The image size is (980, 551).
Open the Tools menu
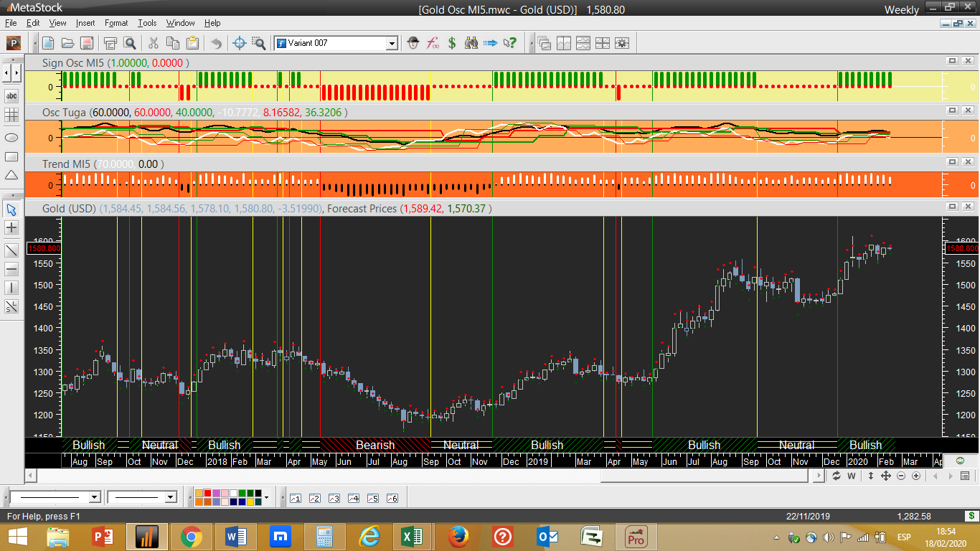coord(147,23)
